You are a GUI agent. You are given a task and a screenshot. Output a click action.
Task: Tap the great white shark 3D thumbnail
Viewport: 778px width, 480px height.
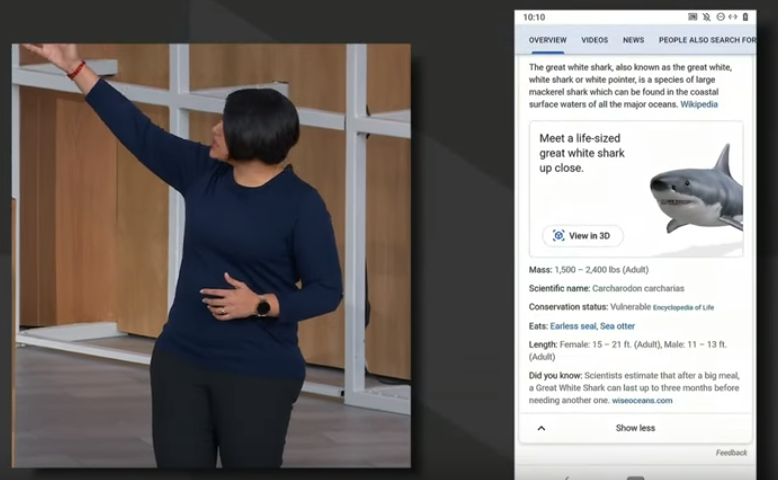point(696,190)
